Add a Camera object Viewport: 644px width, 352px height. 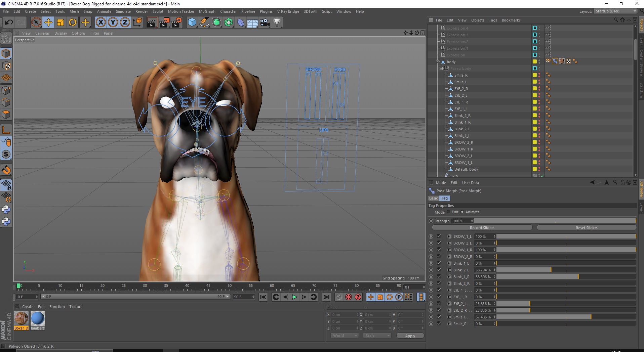pyautogui.click(x=265, y=23)
